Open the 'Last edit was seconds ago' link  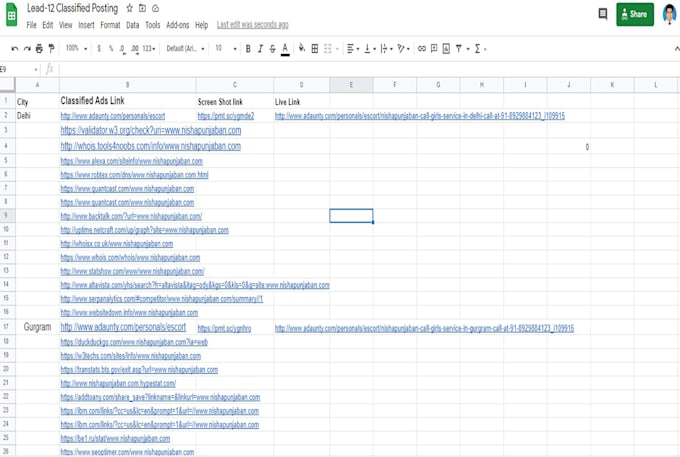tap(252, 25)
